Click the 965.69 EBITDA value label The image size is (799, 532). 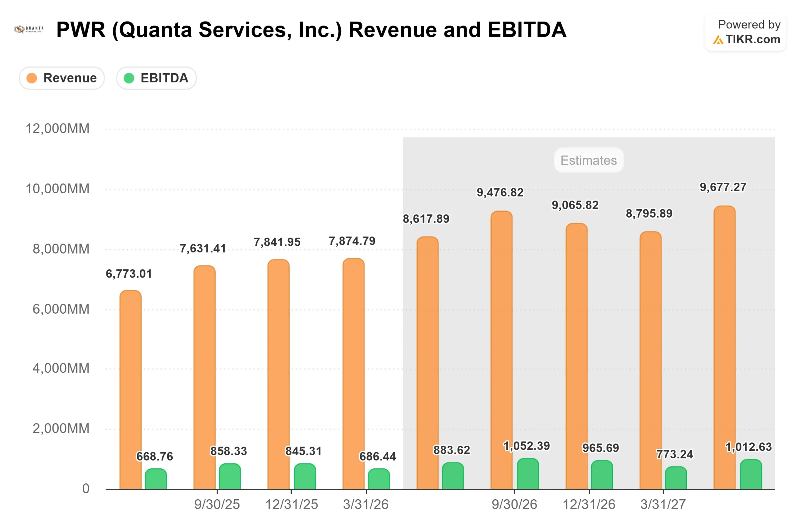click(601, 448)
